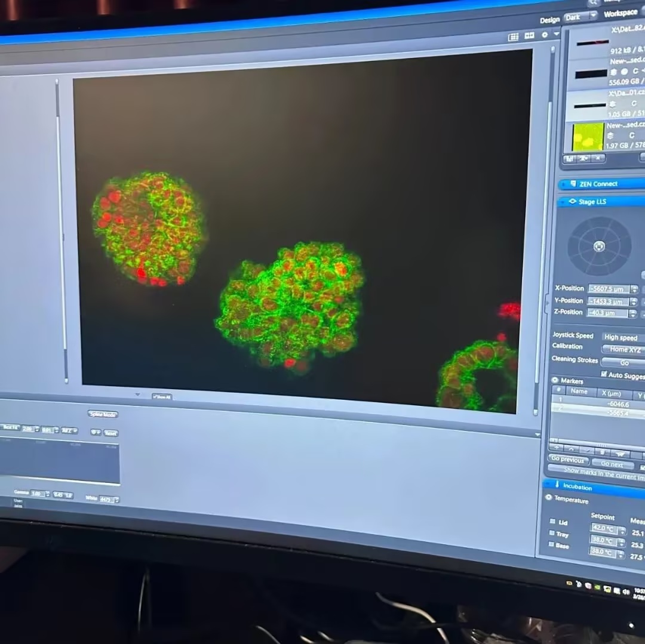Screen dimensions: 645x644
Task: Select the yellow image document thumbnail
Action: point(588,137)
